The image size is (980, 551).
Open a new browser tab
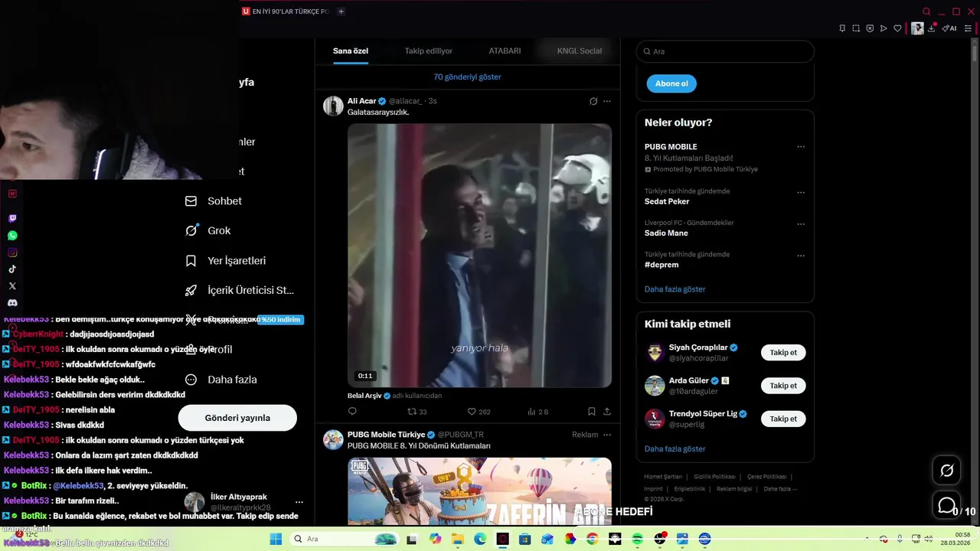pos(341,11)
